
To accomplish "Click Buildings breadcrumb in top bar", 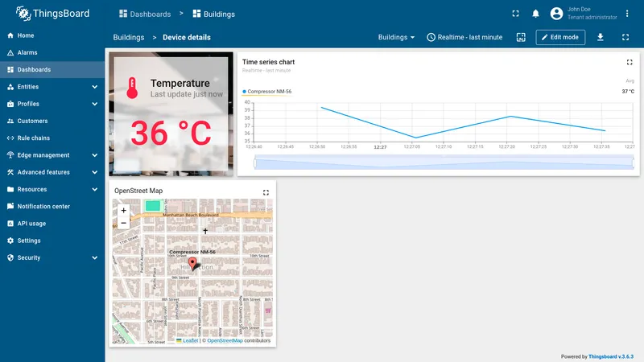I will point(214,14).
